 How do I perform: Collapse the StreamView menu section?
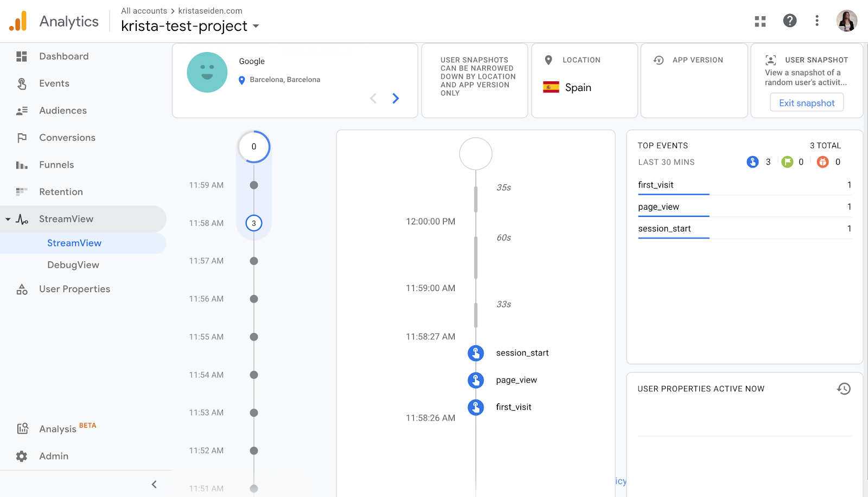pos(8,219)
